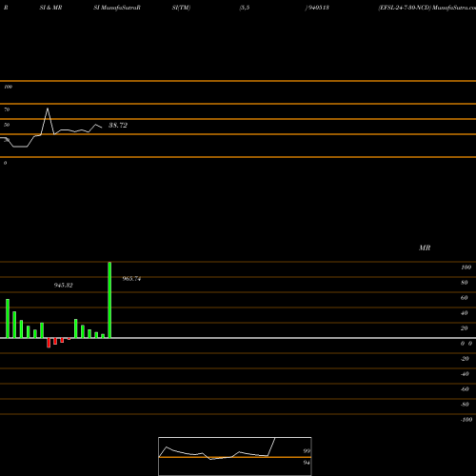Click the leftmost green histogram bar
Viewport: 476px width, 476px height.
click(8, 319)
